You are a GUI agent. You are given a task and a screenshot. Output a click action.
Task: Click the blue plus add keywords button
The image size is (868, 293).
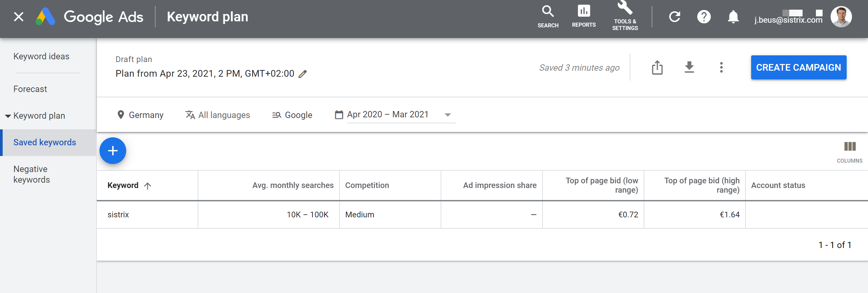(113, 151)
